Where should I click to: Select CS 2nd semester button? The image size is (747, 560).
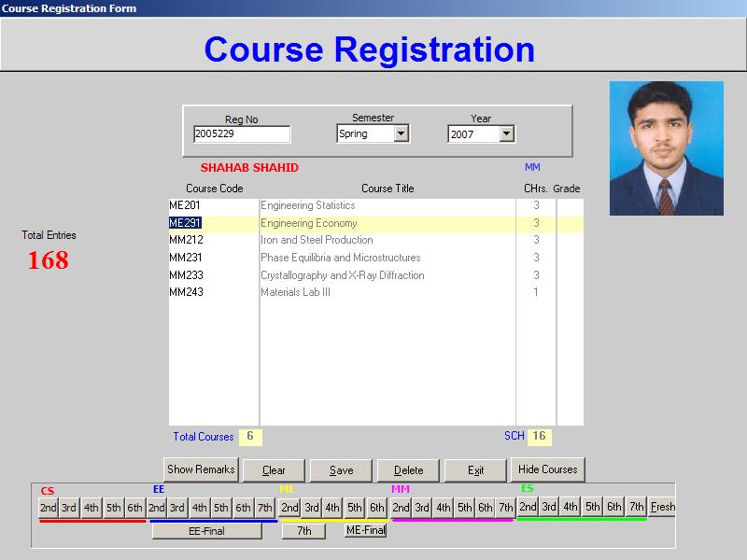coord(49,508)
